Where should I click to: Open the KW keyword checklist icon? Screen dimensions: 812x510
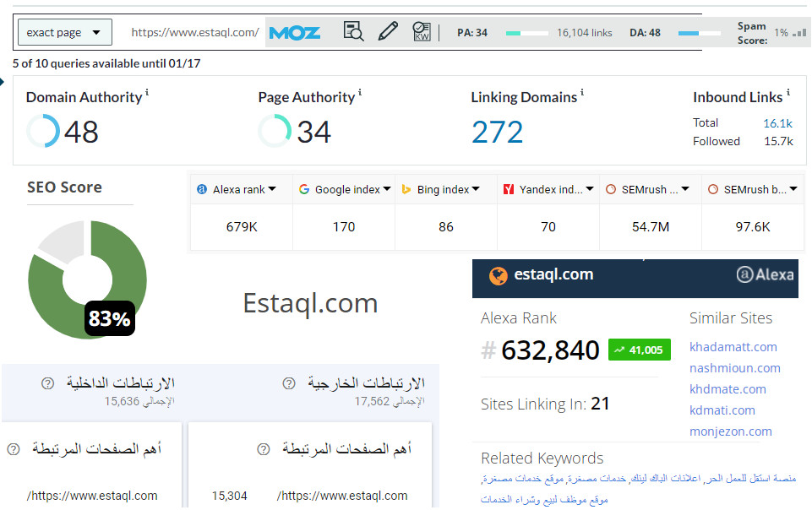[422, 31]
